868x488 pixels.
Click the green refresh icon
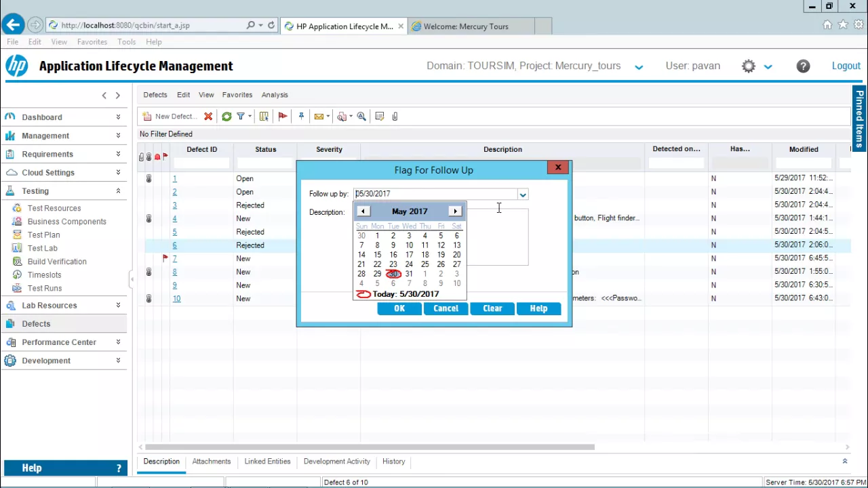tap(226, 117)
